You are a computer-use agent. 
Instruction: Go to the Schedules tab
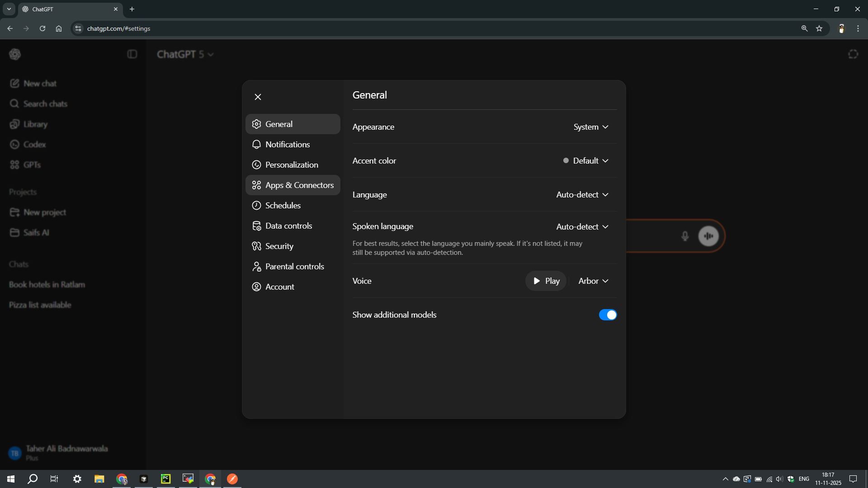pyautogui.click(x=292, y=205)
